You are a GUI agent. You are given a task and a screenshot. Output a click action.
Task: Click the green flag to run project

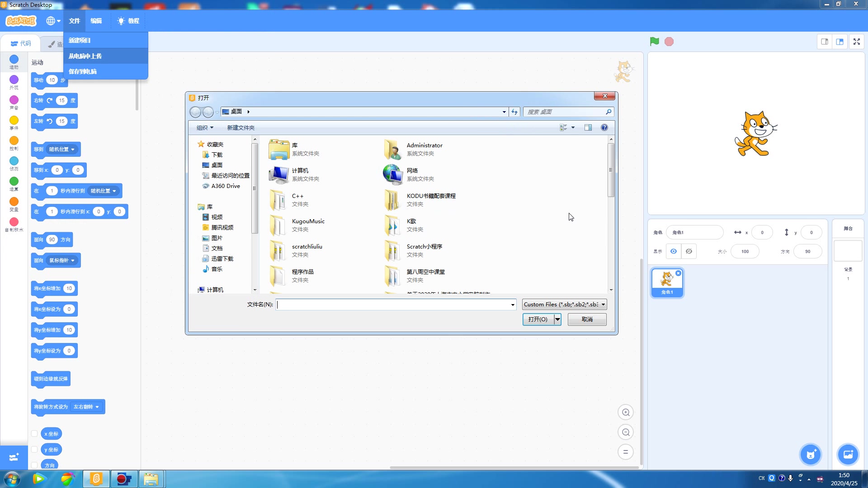point(654,42)
